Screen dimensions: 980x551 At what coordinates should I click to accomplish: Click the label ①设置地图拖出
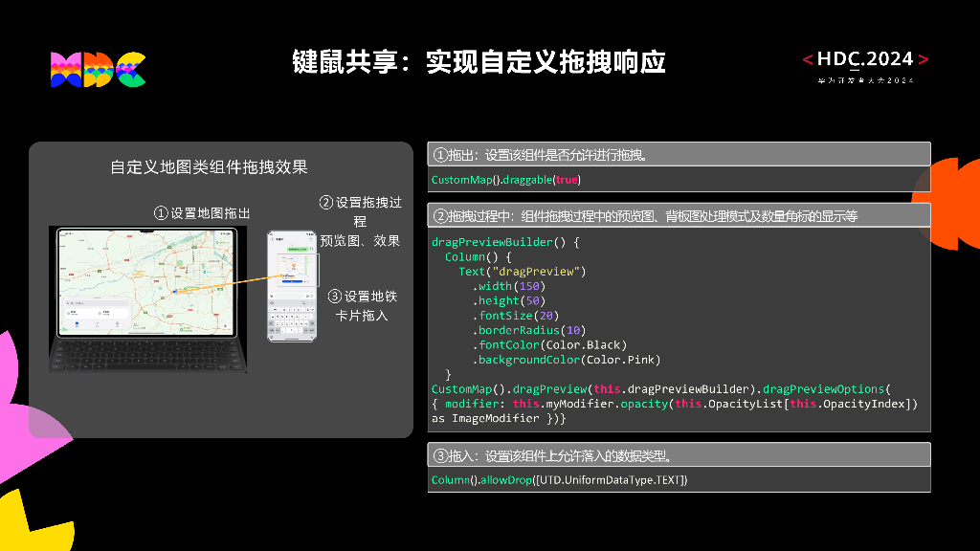click(202, 213)
